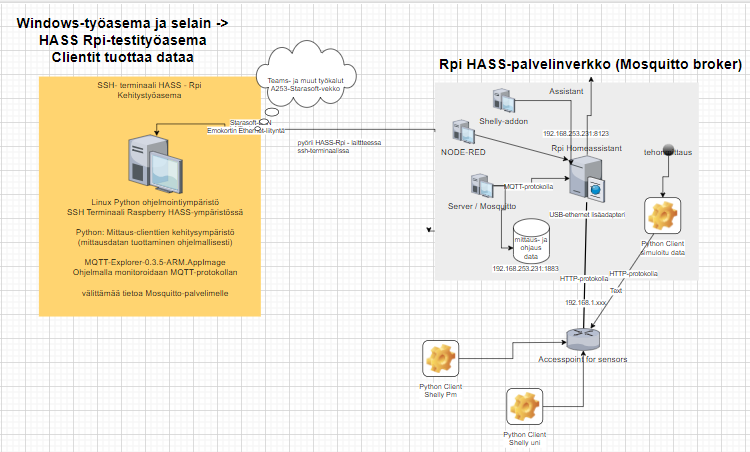Select the Shelly-addon label
The height and width of the screenshot is (452, 750).
(x=504, y=121)
